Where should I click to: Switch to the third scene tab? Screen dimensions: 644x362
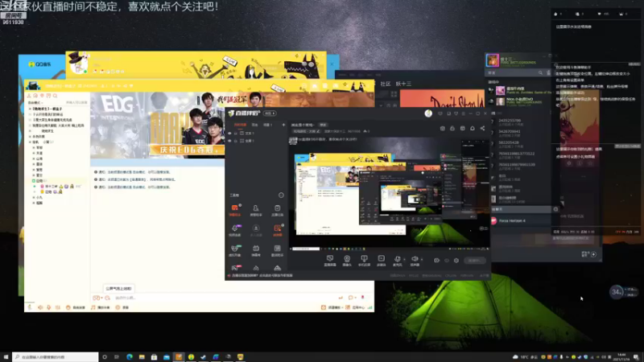click(267, 125)
